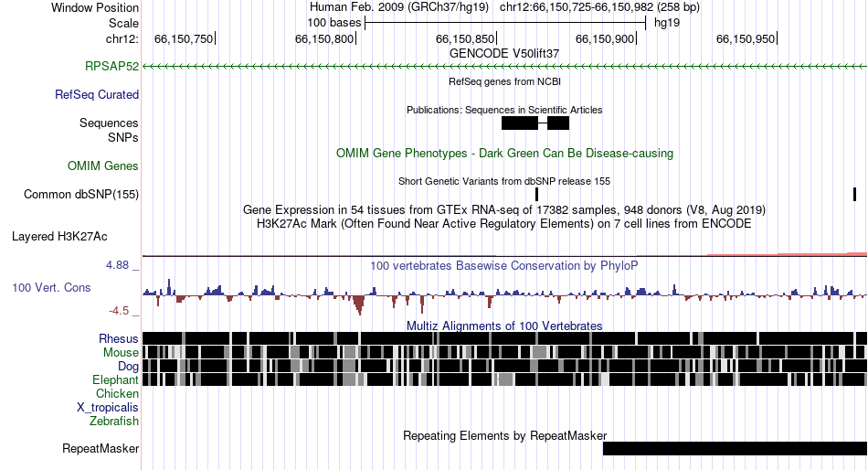This screenshot has height=470, width=868.
Task: Click the 66,150,850 ruler coordinate
Action: [465, 38]
